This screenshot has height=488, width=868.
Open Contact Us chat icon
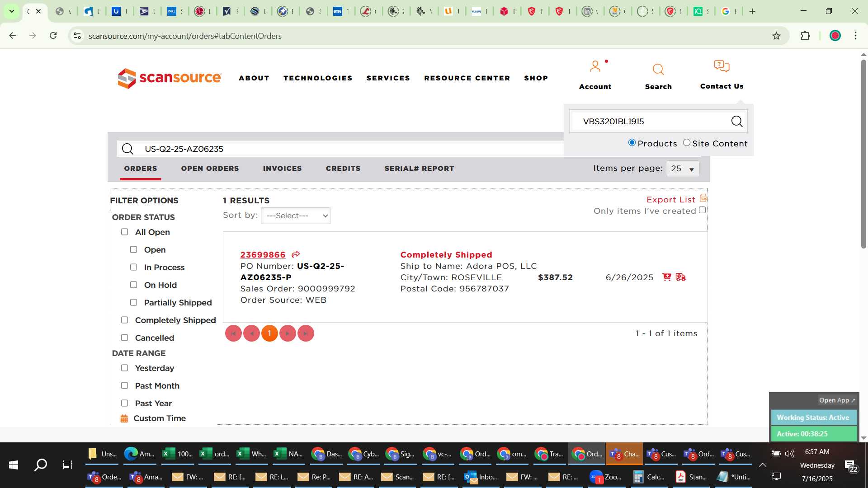point(722,66)
